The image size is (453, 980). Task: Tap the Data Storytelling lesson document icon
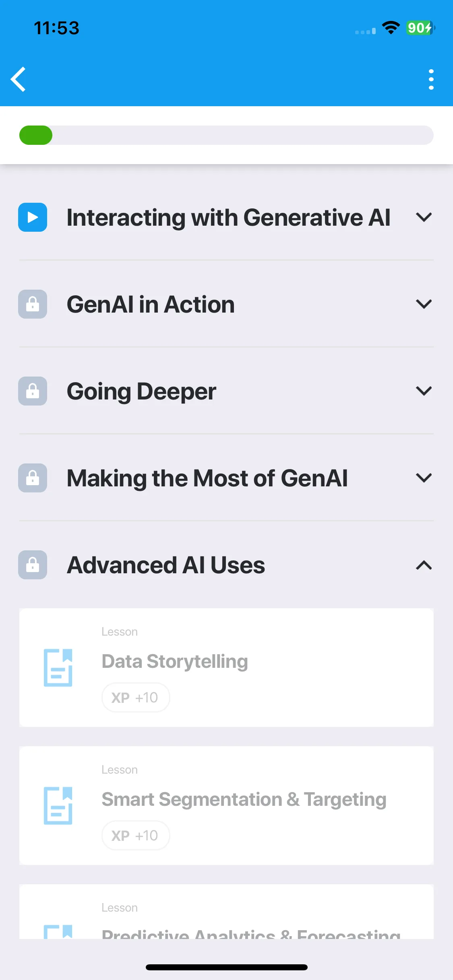58,667
